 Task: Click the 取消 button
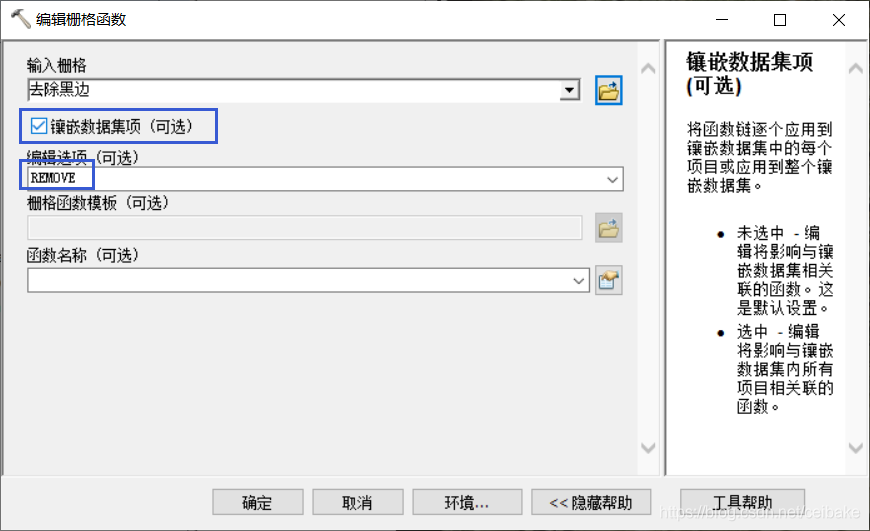[x=357, y=503]
